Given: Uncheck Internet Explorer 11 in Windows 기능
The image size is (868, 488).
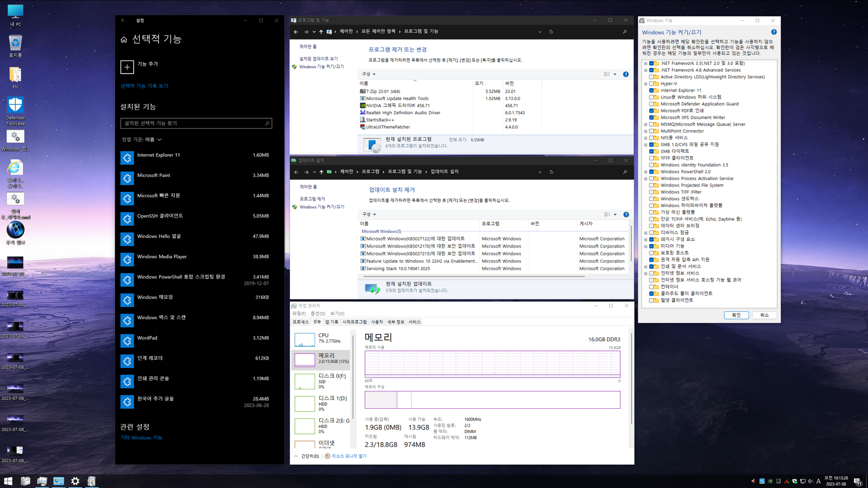Looking at the screenshot, I should pyautogui.click(x=652, y=90).
